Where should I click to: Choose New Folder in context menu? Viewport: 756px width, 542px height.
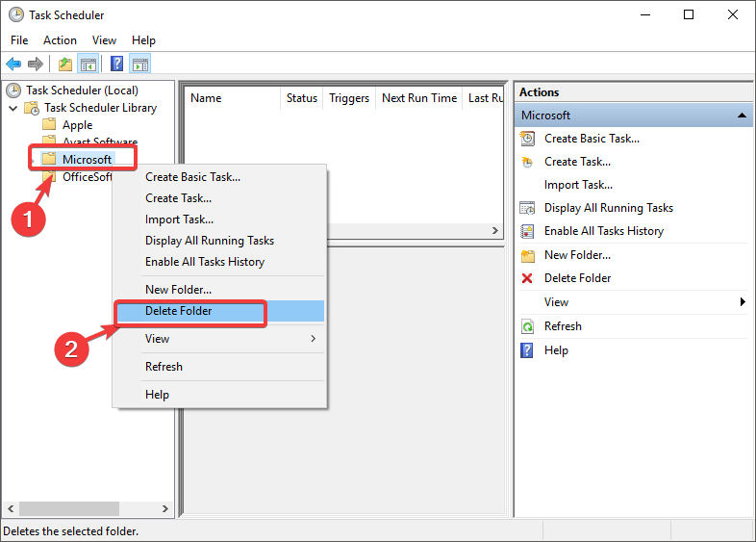point(220,290)
